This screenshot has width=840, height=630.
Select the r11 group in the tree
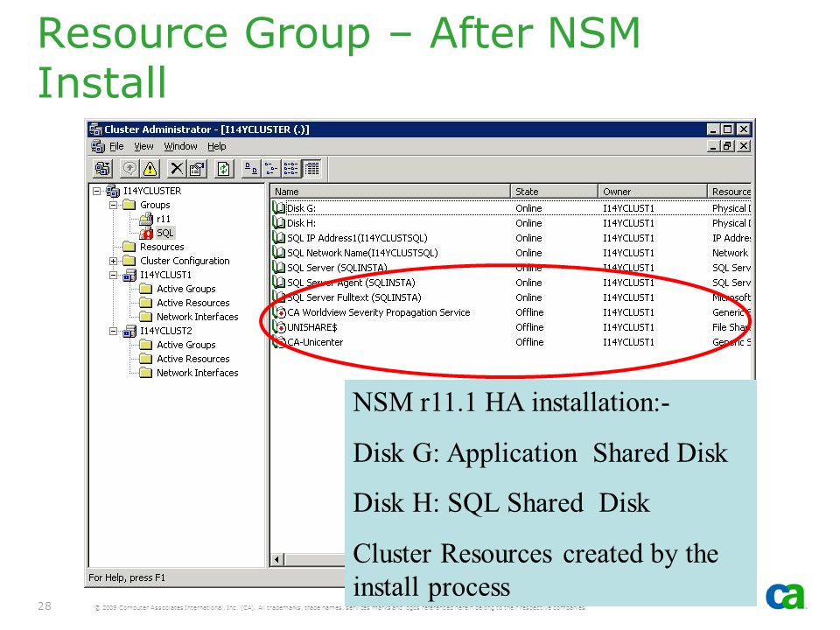tap(164, 219)
